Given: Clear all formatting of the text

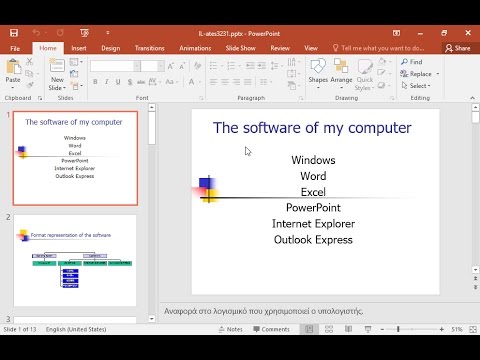Looking at the screenshot, I should click(x=197, y=66).
